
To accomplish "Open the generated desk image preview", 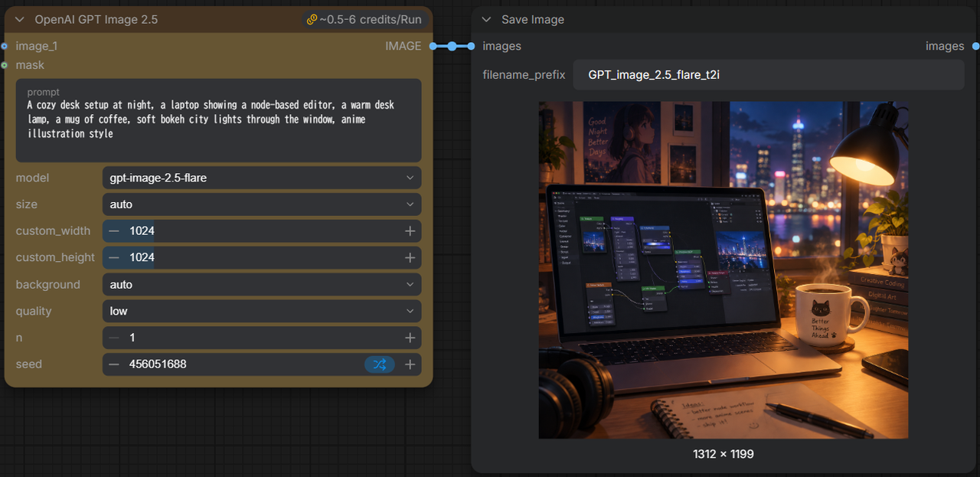I will 724,270.
